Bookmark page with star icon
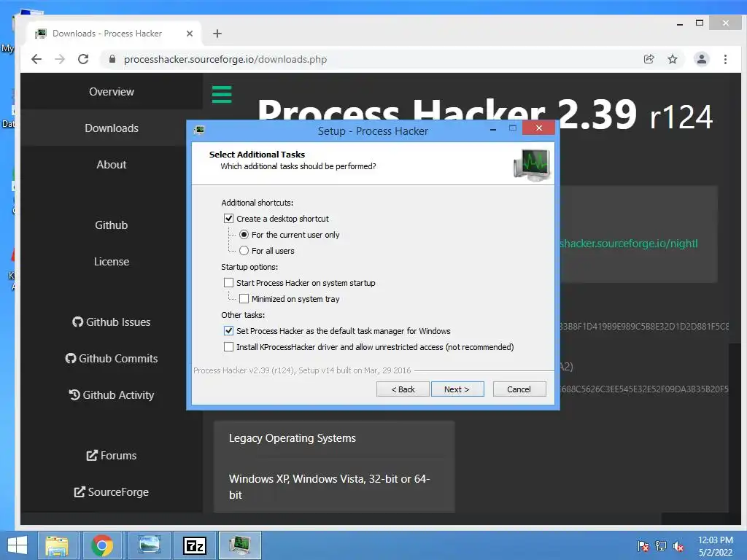The width and height of the screenshot is (747, 560). (672, 59)
